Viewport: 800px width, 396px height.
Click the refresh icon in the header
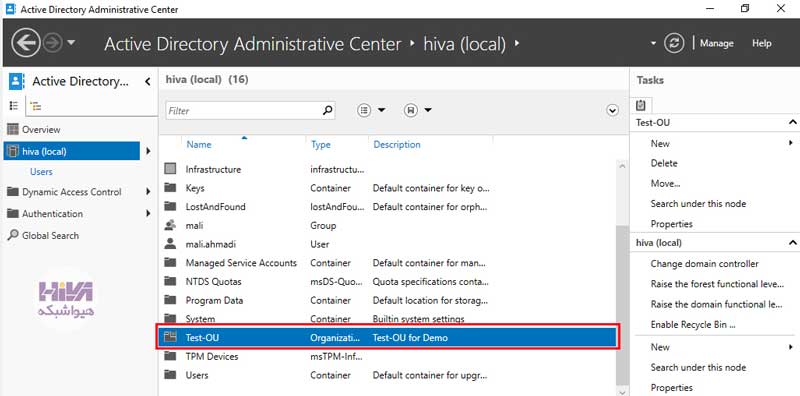pyautogui.click(x=673, y=43)
